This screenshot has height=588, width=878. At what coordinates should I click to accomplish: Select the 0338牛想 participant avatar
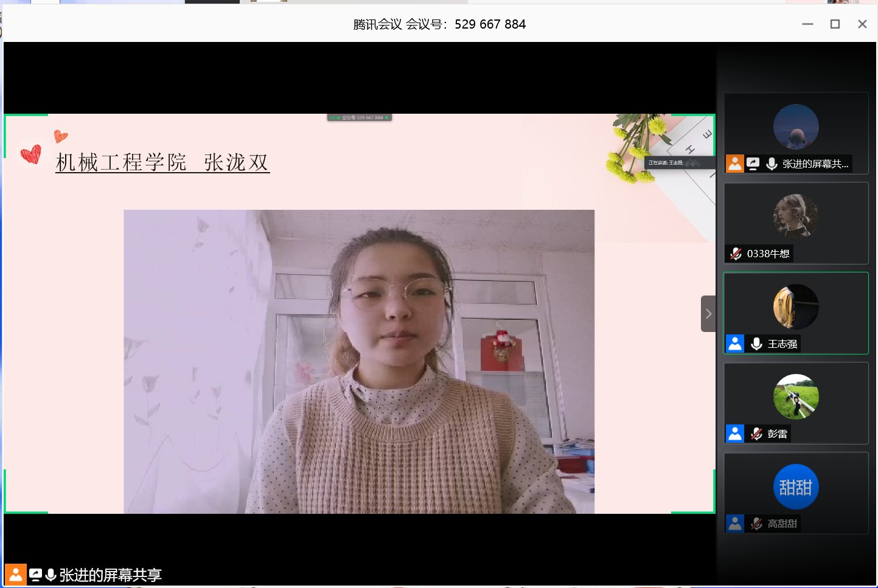795,216
